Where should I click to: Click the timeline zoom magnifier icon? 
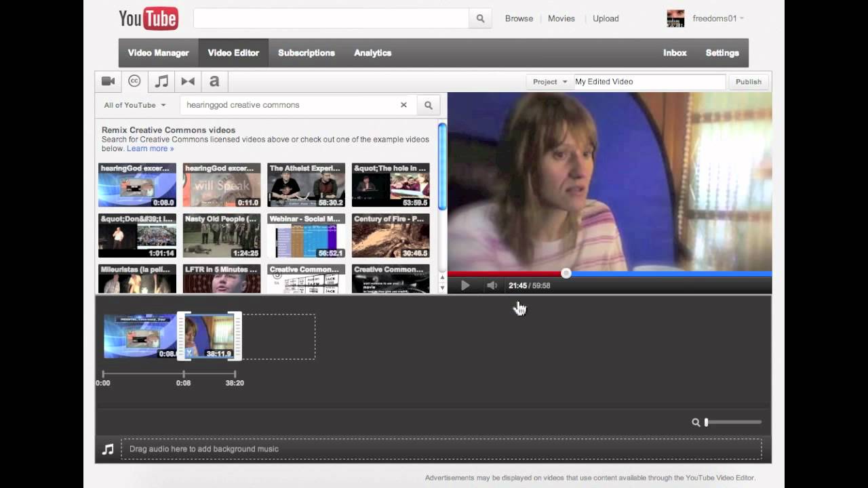coord(696,422)
